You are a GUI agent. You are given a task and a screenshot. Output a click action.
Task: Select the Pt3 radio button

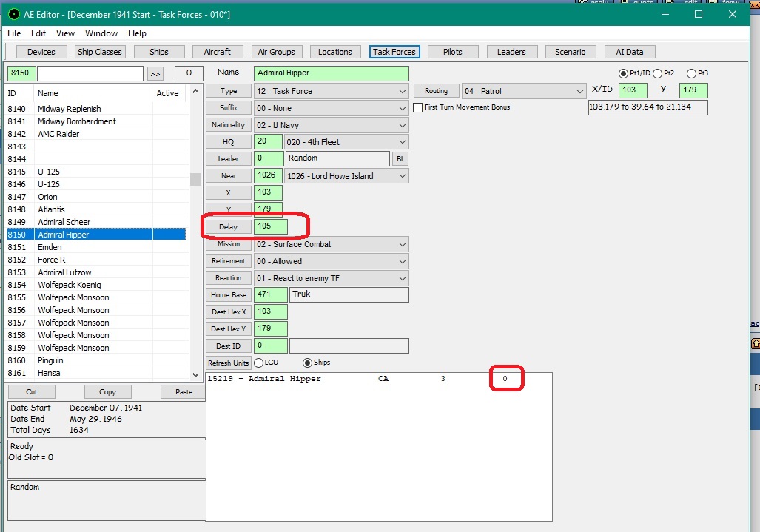pos(692,74)
